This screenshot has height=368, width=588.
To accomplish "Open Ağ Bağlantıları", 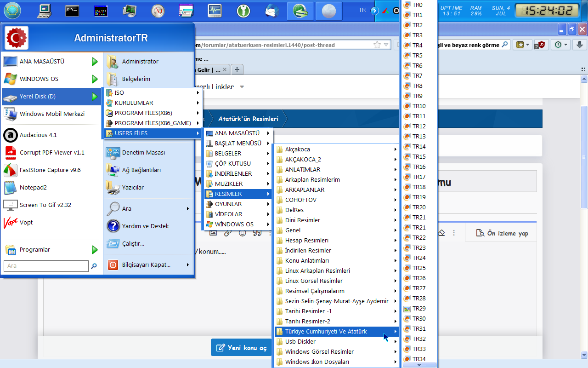I will [x=148, y=170].
